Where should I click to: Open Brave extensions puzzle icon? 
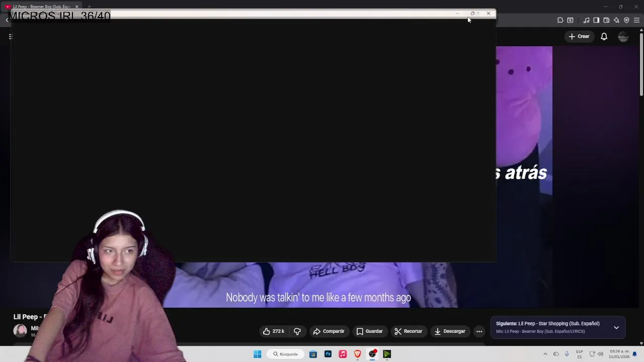click(560, 20)
